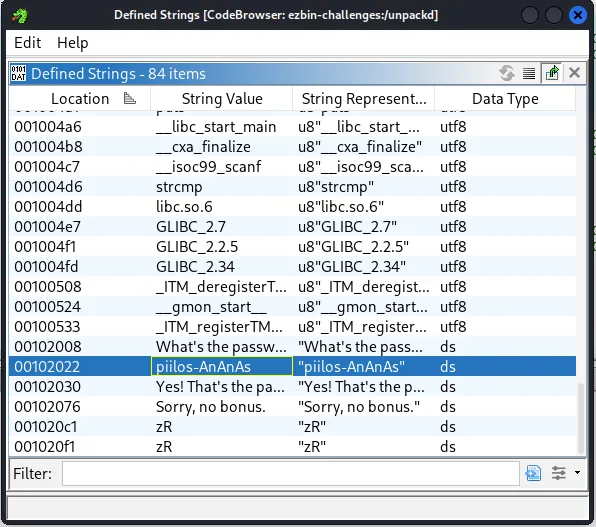Select the "Yes! That's the pa..." string
This screenshot has height=527, width=596.
pos(220,387)
